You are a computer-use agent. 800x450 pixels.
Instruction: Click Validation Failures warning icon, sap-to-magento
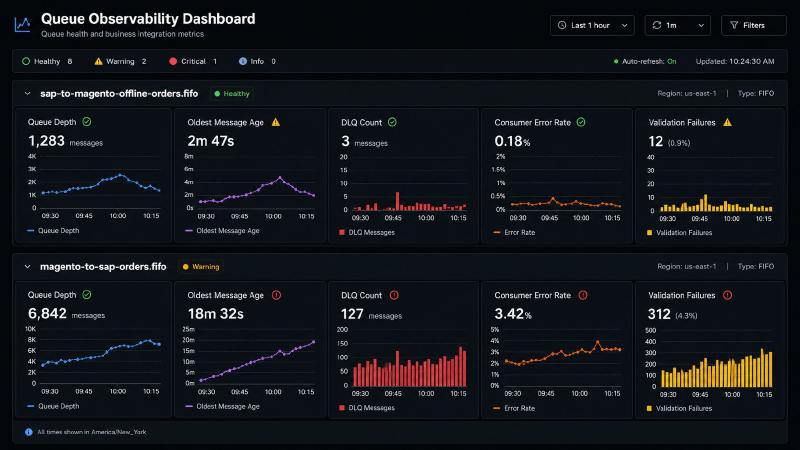tap(728, 122)
